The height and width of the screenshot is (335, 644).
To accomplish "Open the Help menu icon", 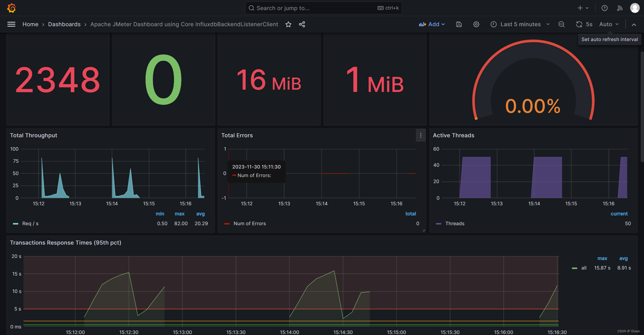I will tap(604, 8).
